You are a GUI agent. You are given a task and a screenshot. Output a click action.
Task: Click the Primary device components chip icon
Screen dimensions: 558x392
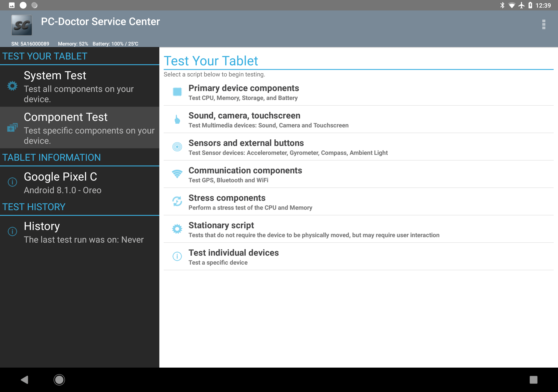(x=177, y=92)
